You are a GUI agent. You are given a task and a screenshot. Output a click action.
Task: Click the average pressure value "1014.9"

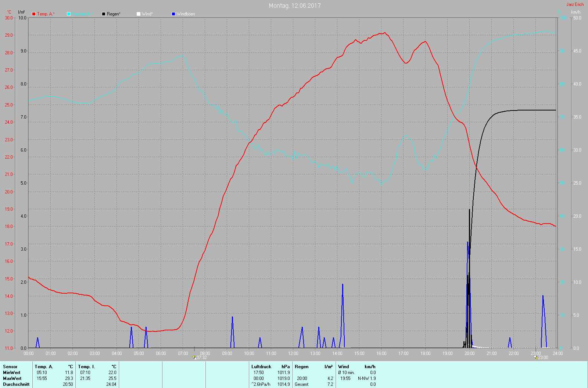pyautogui.click(x=284, y=384)
